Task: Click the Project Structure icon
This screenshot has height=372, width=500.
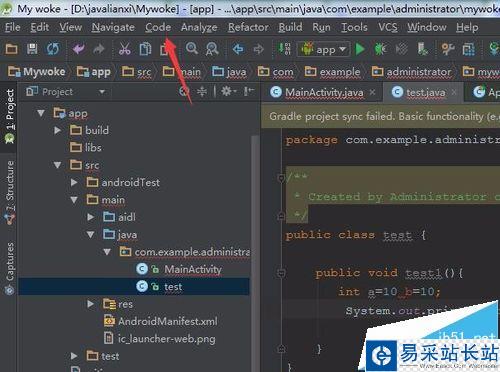Action: (x=468, y=49)
